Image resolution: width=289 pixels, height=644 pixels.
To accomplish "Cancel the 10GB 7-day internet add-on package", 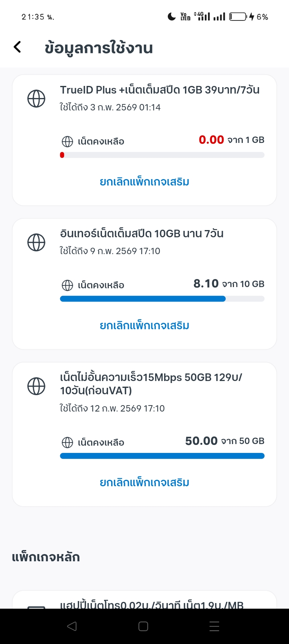I will [x=144, y=326].
